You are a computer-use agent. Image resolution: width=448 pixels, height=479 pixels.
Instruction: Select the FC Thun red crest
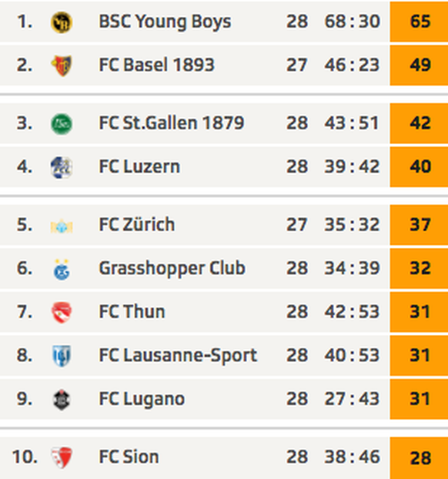[x=62, y=312]
